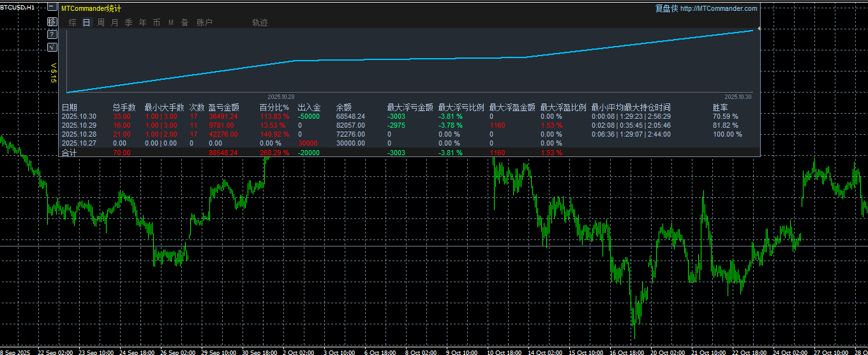Select the 2025.10.29 date row
The image size is (868, 355).
[x=79, y=125]
